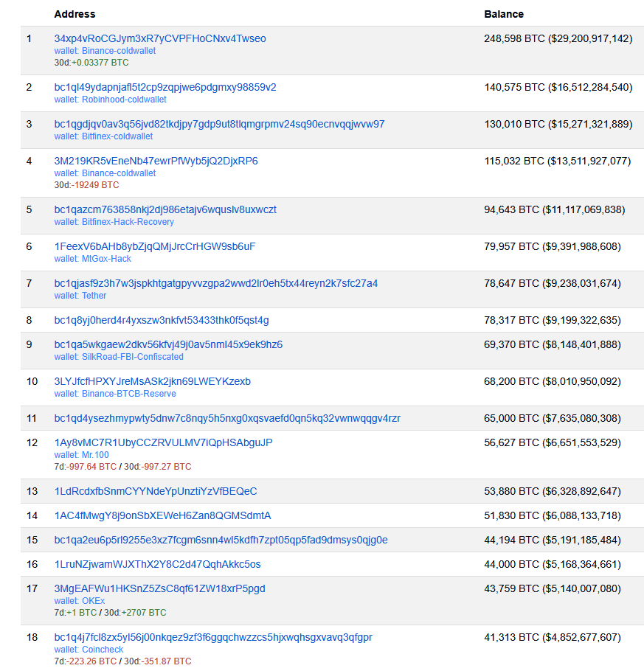Viewport: 644px width, 671px height.
Task: Select the balance 69,370 BTC ($8,148,401,888)
Action: pyautogui.click(x=553, y=344)
